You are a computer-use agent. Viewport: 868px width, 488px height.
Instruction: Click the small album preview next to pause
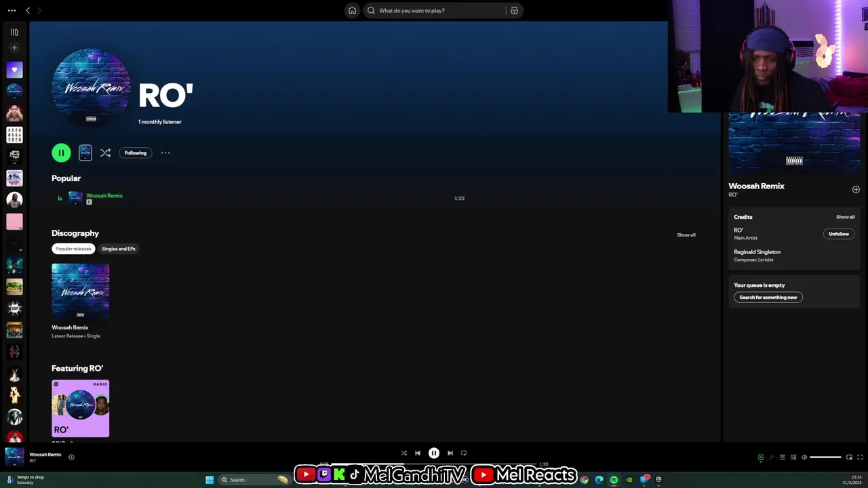click(85, 152)
